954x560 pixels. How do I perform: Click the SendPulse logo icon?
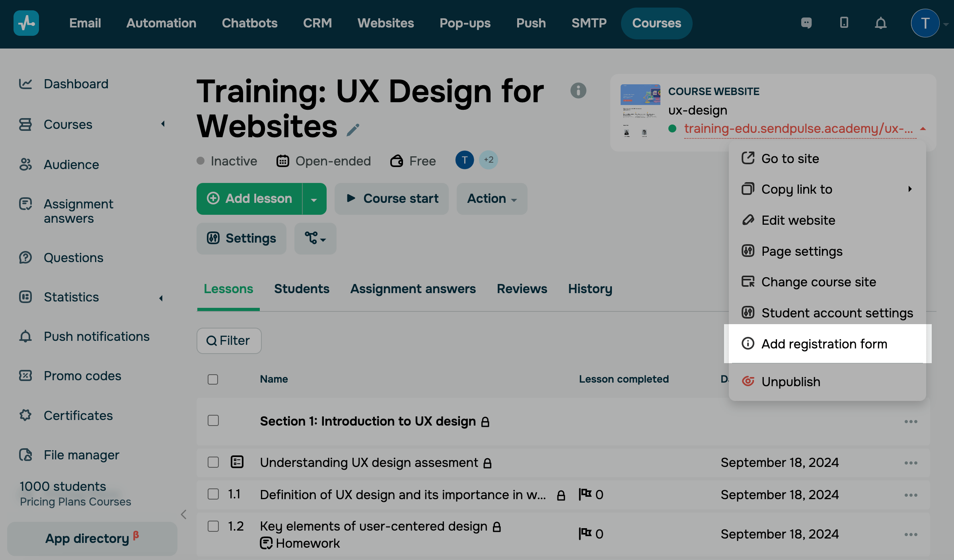coord(26,23)
